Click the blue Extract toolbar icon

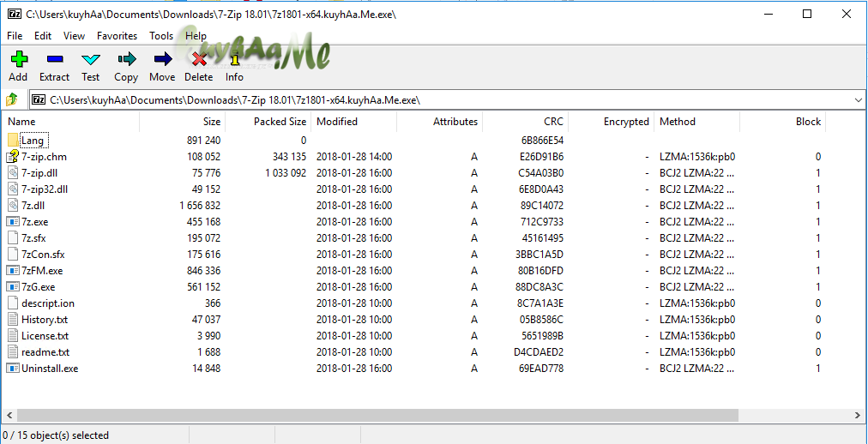point(54,59)
